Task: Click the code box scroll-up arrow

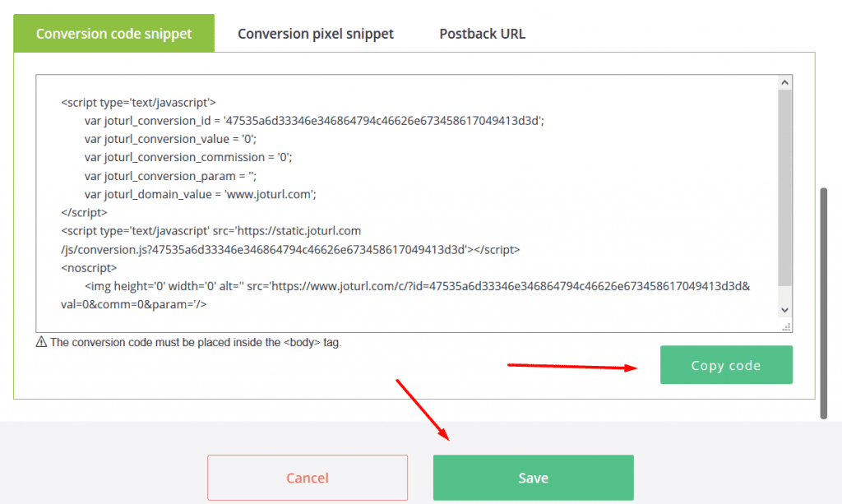Action: (x=784, y=82)
